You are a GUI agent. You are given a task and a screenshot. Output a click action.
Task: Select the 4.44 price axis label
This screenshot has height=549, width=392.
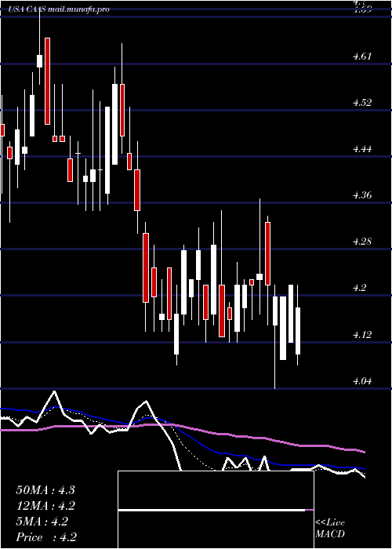(362, 149)
